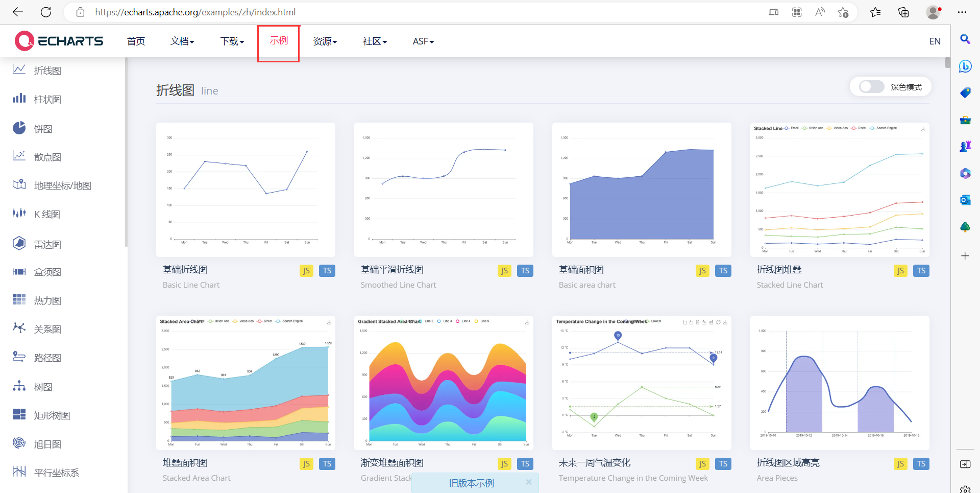Viewport: 980px width, 493px height.
Task: Expand the 文档 dropdown menu
Action: tap(182, 41)
